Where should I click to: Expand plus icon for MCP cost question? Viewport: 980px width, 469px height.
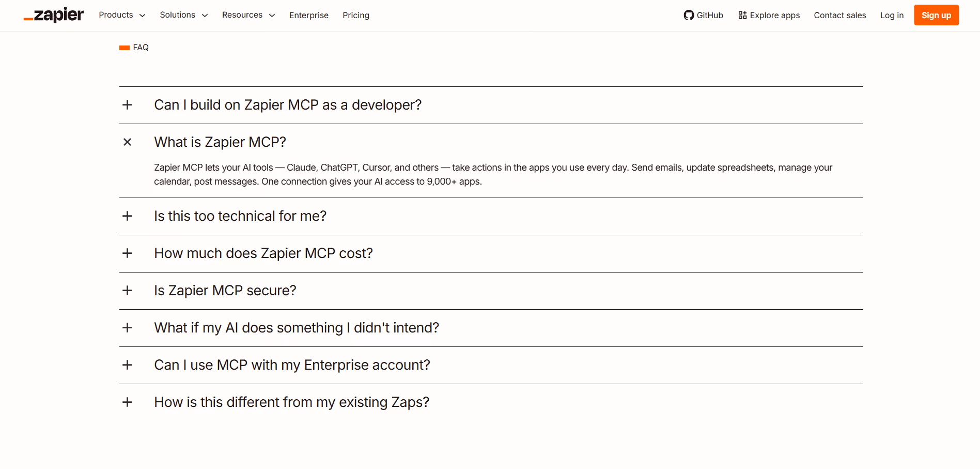tap(128, 253)
